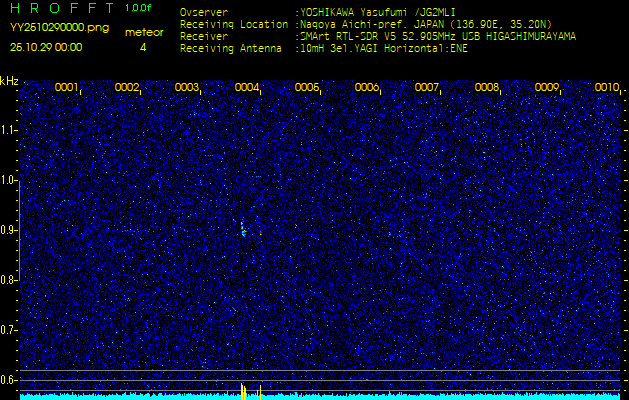Click the date and time stamp under the file name
The width and height of the screenshot is (629, 400).
[46, 47]
